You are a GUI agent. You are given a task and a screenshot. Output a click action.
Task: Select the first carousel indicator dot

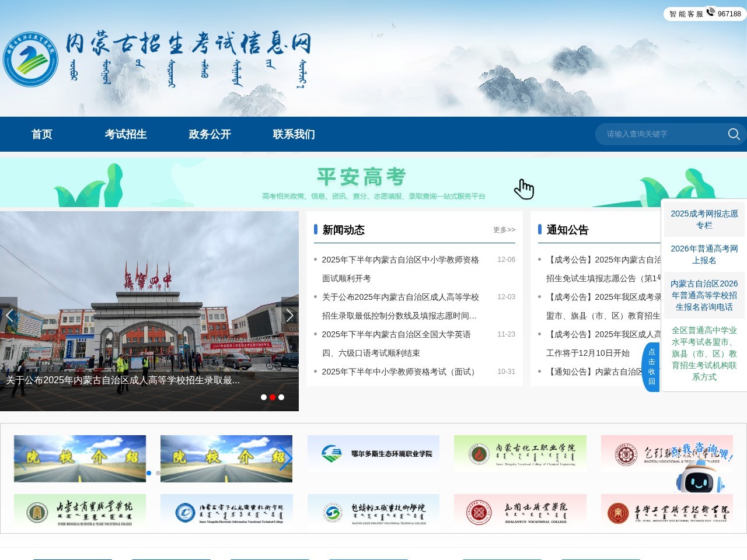pyautogui.click(x=264, y=397)
